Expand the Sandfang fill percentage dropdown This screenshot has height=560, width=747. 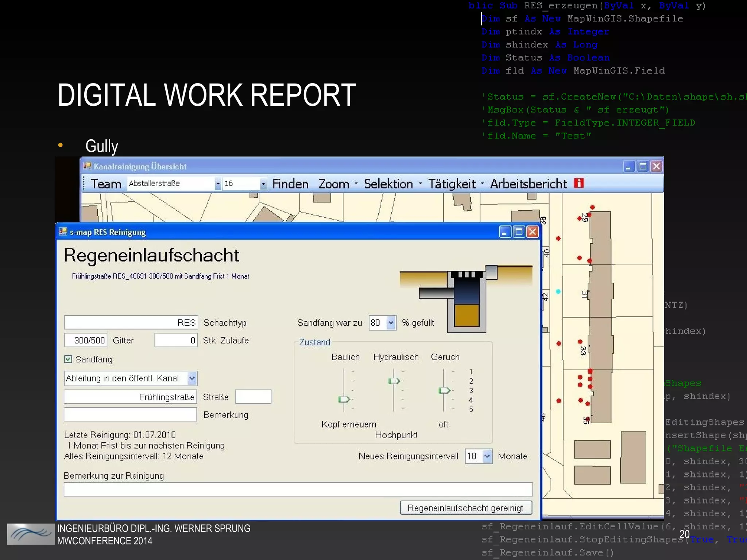tap(391, 323)
